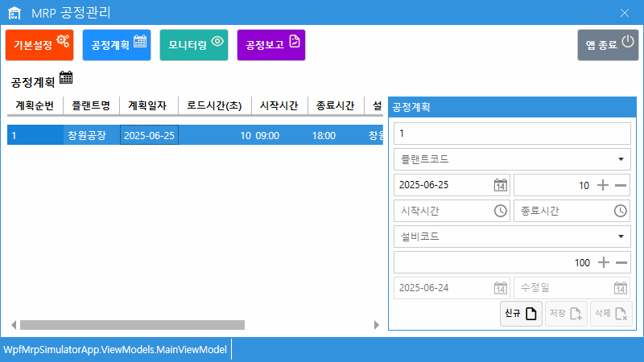Viewport: 644px width, 362px height.
Task: Select the 18:00 end time cell
Action: [x=336, y=135]
